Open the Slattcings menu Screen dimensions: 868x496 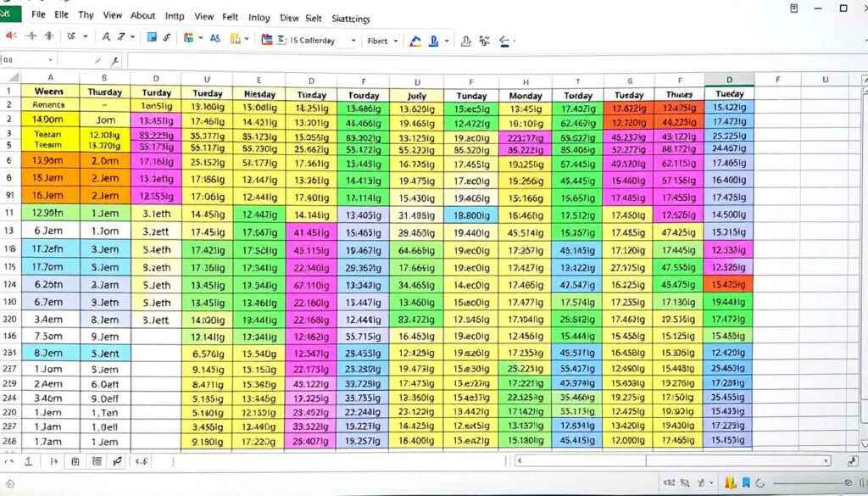pos(350,17)
